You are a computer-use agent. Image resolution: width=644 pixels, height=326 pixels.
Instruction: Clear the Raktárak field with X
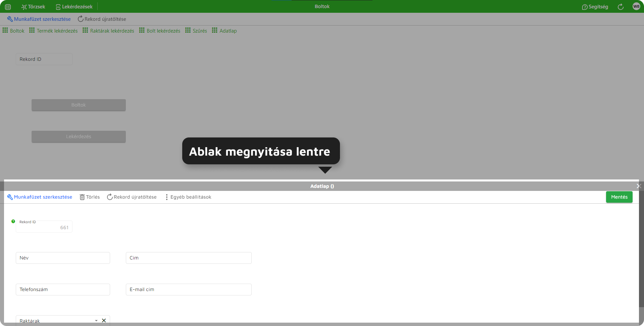[x=104, y=321]
